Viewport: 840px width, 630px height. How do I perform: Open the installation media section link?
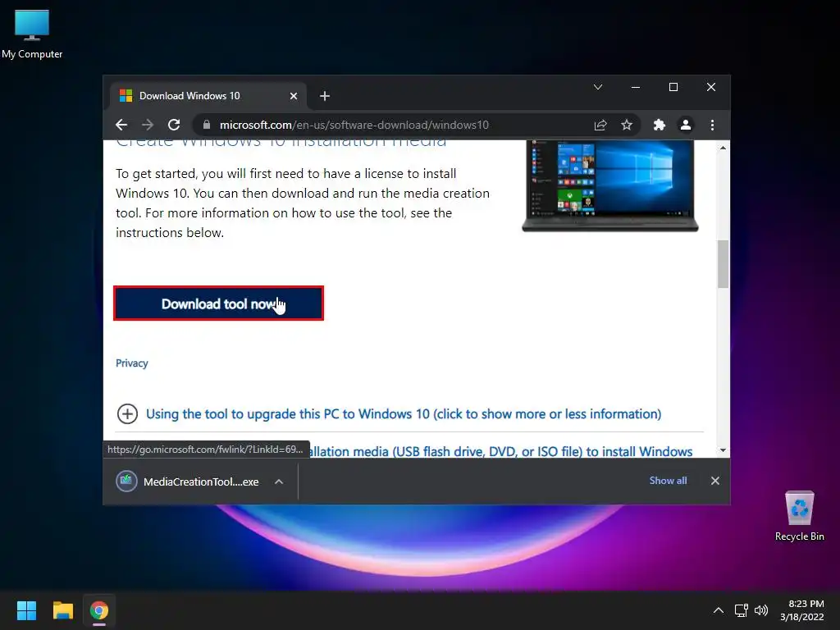click(x=501, y=451)
